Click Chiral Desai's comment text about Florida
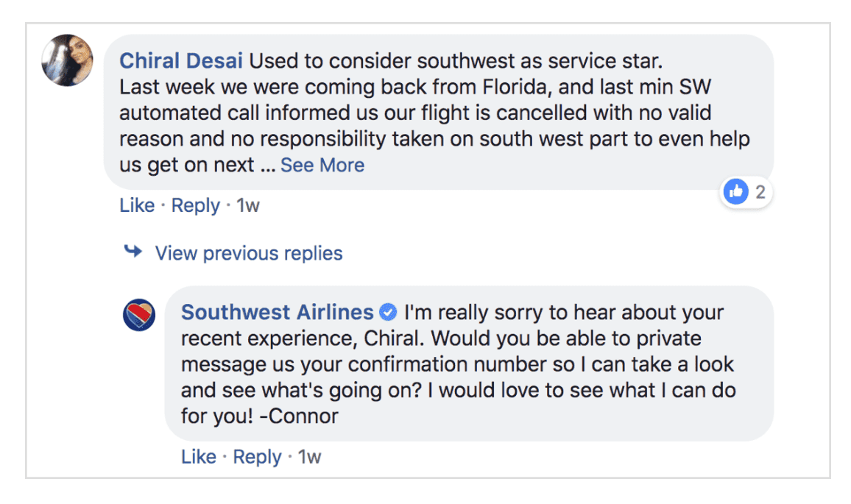851x504 pixels. point(412,87)
